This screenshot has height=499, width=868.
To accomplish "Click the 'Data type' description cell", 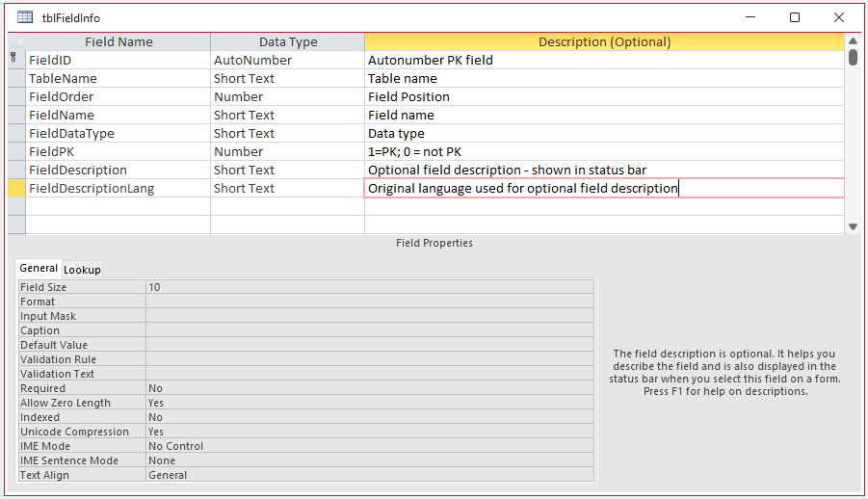I will [604, 133].
